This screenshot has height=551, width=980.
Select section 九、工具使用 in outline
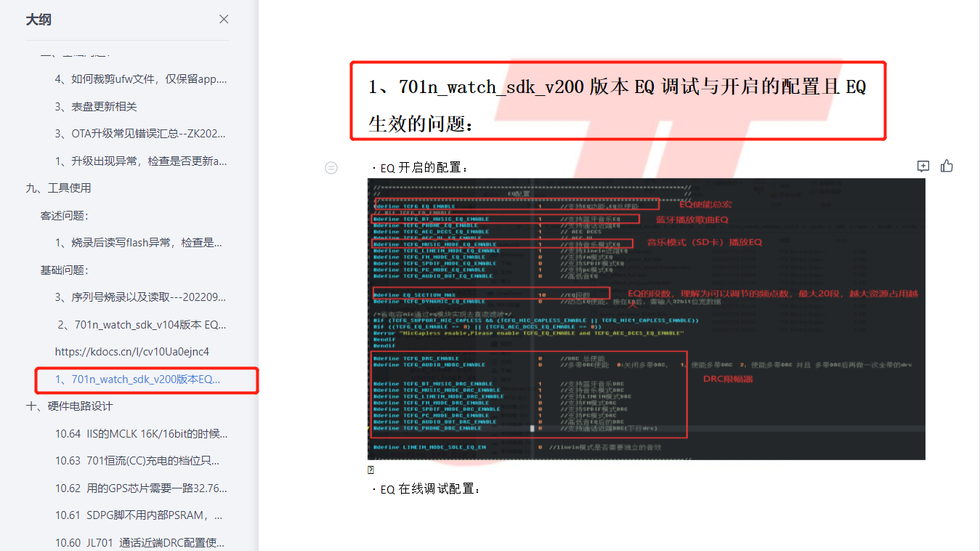pos(59,188)
